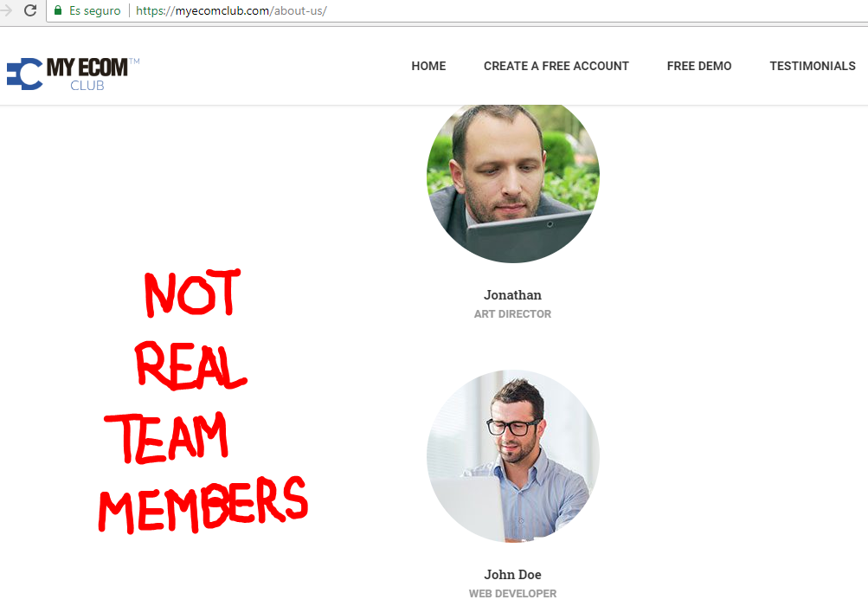Image resolution: width=868 pixels, height=606 pixels.
Task: Go to the FREE DEMO page
Action: (699, 66)
